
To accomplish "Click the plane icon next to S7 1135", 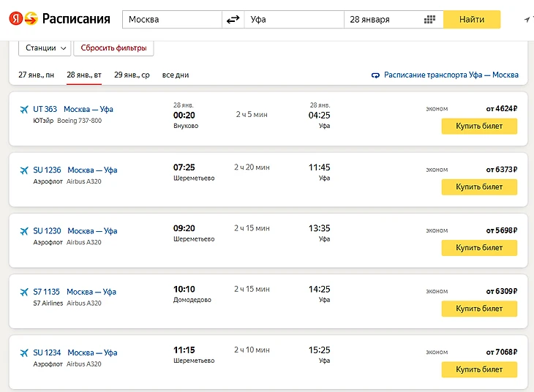I will (23, 292).
